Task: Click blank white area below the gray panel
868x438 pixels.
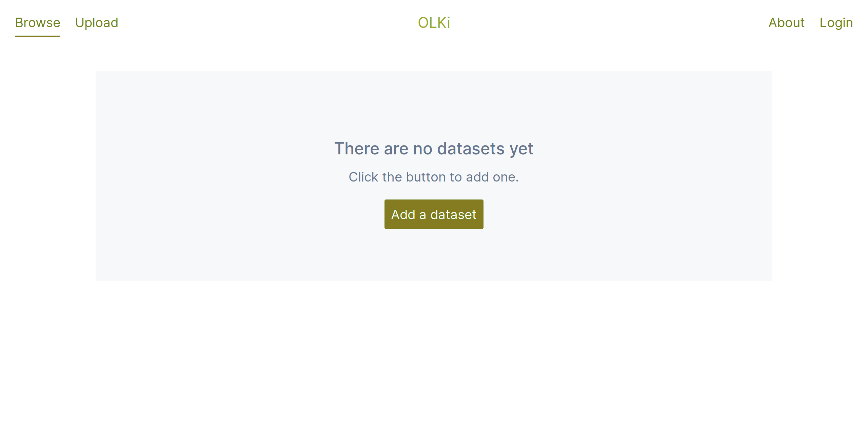Action: coord(434,356)
